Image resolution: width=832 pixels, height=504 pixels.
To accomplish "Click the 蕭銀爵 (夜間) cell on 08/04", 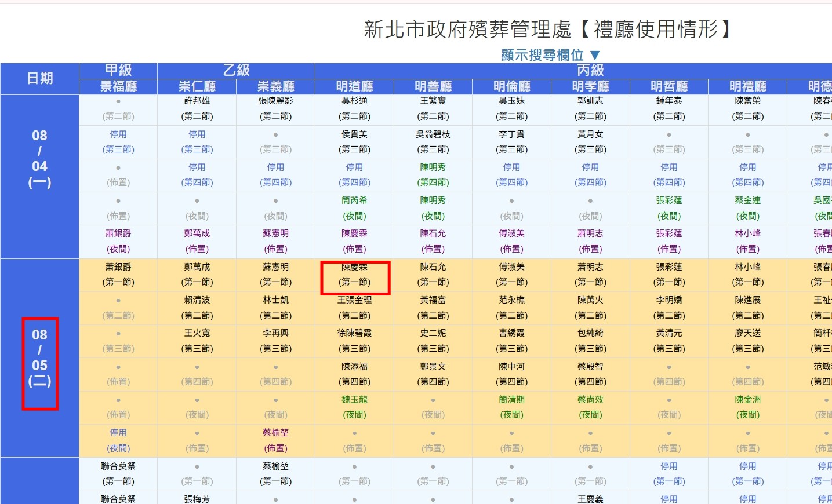I will coord(118,241).
